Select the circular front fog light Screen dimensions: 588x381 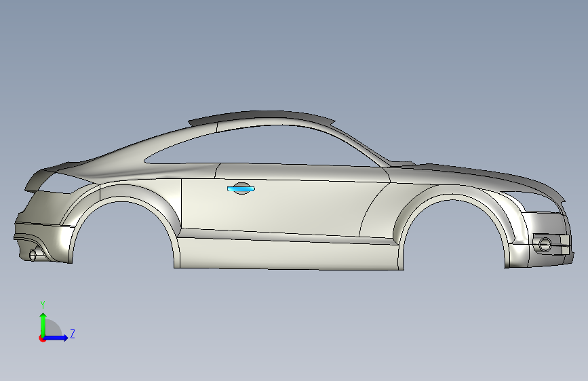545,245
